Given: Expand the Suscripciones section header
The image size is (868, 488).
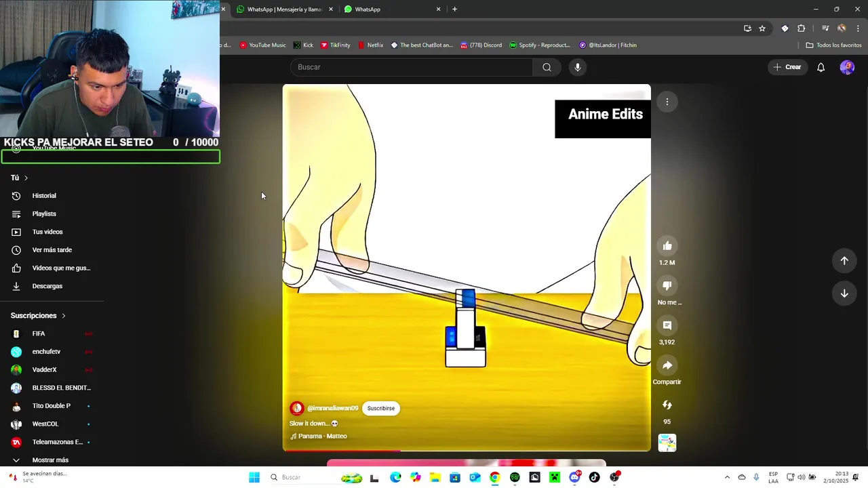Looking at the screenshot, I should click(38, 316).
